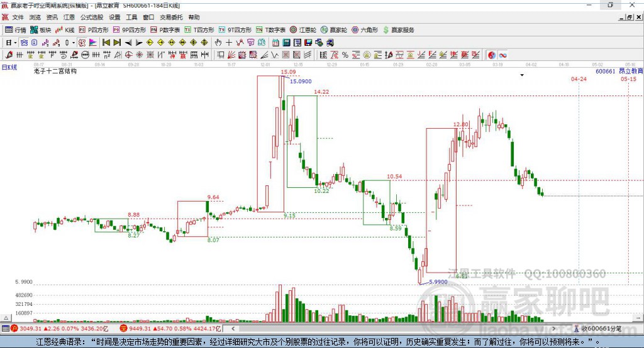Screen dimensions: 644x348
Task: Select the red pencil drawing tool
Action: (x=8, y=55)
